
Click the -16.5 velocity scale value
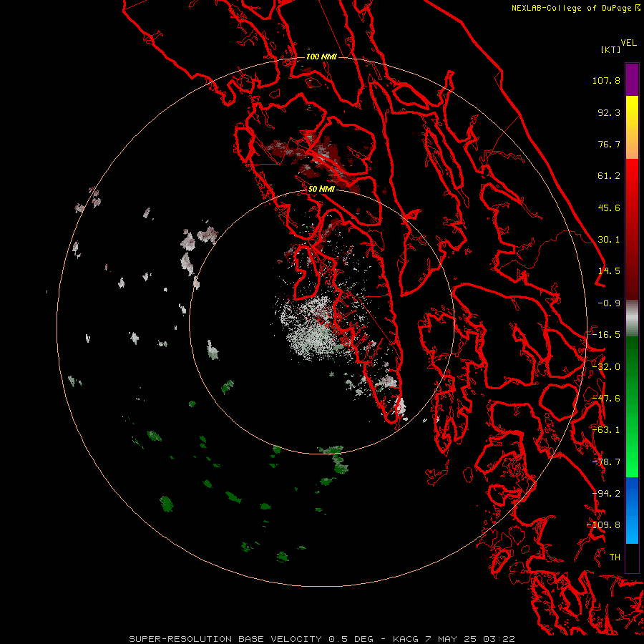[x=606, y=335]
